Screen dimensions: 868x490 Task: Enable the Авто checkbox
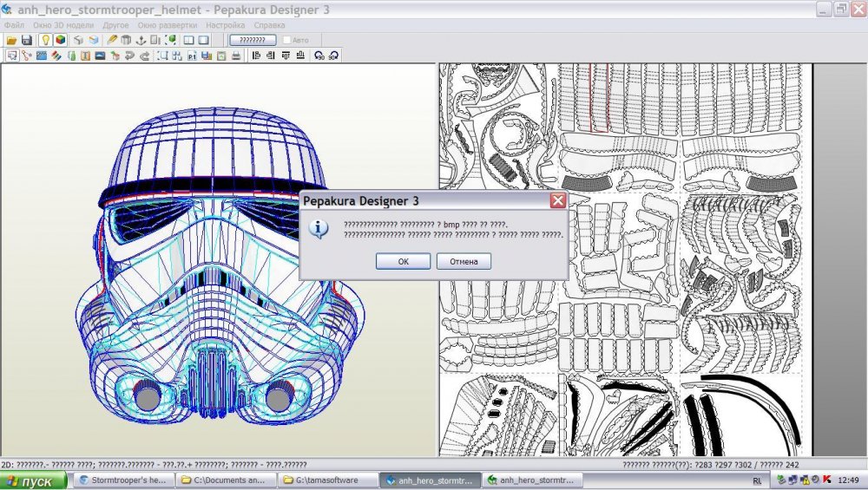(x=286, y=40)
